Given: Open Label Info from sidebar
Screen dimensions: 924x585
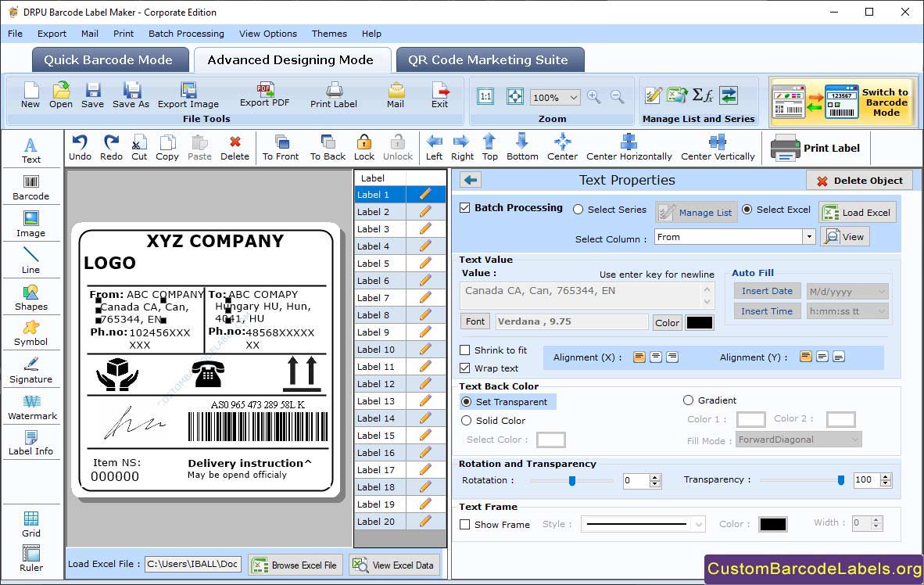Looking at the screenshot, I should (30, 443).
